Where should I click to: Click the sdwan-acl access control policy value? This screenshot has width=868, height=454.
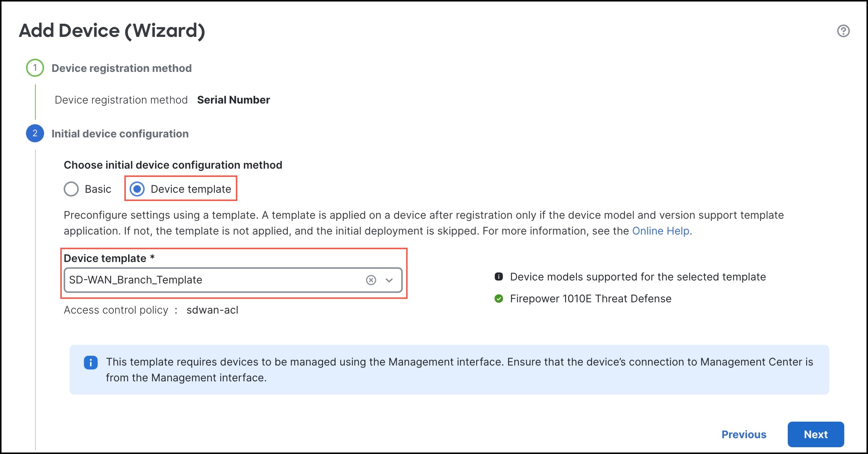pyautogui.click(x=213, y=310)
